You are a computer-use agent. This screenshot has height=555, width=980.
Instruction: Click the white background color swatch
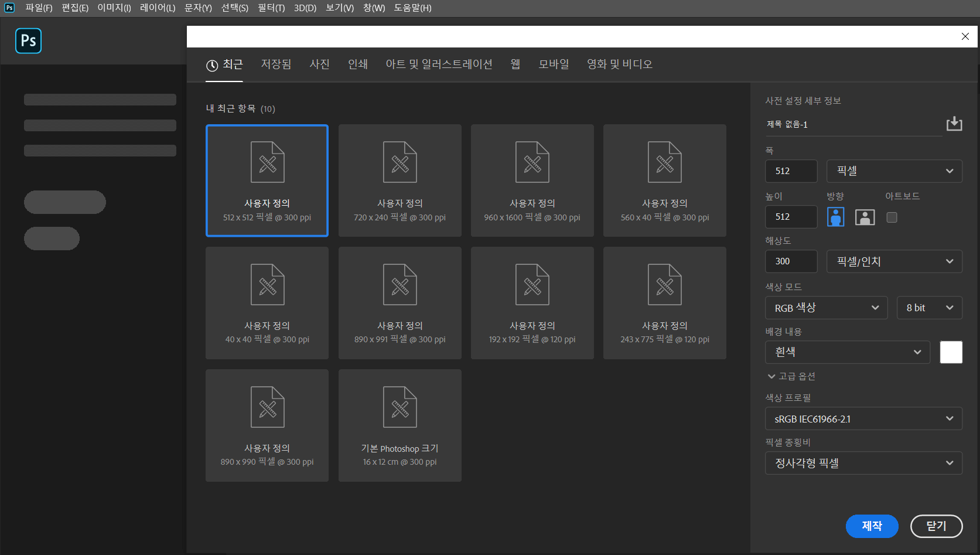[x=951, y=352]
